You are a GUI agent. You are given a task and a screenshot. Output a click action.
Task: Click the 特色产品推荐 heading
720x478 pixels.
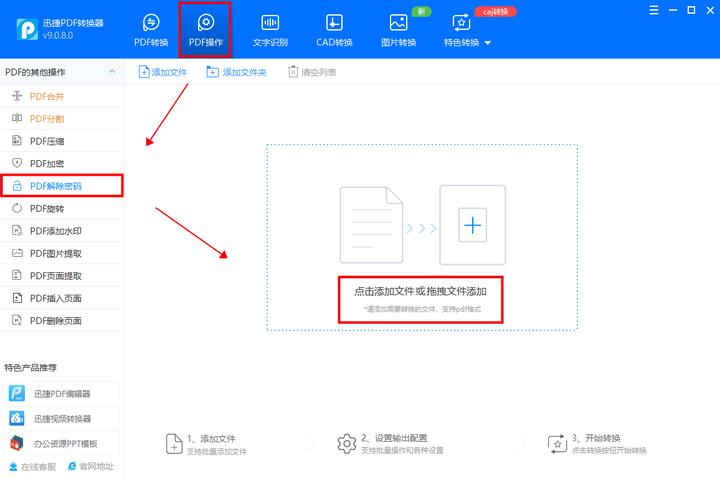click(31, 368)
